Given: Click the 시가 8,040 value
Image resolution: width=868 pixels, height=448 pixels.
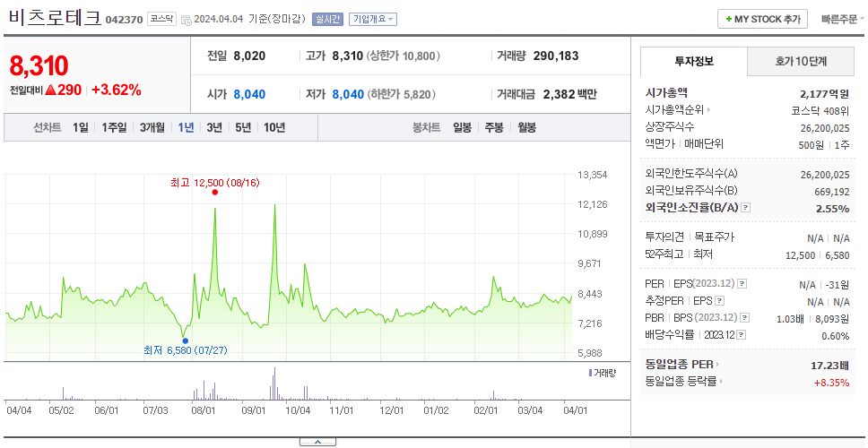Looking at the screenshot, I should point(249,95).
